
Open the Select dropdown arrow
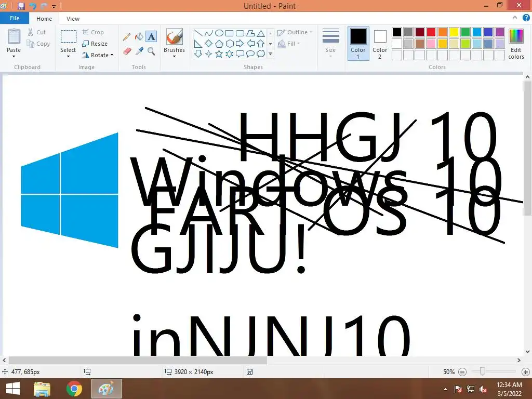[68, 57]
